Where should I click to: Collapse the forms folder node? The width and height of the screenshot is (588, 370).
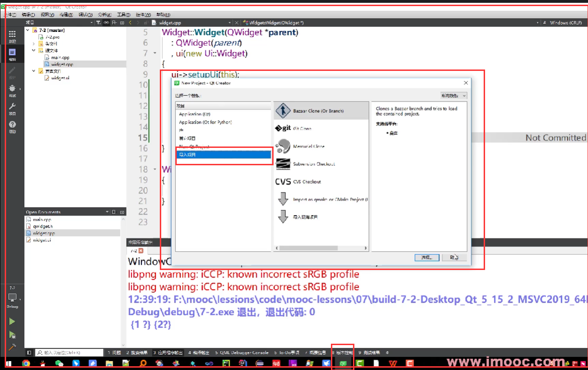click(x=34, y=71)
